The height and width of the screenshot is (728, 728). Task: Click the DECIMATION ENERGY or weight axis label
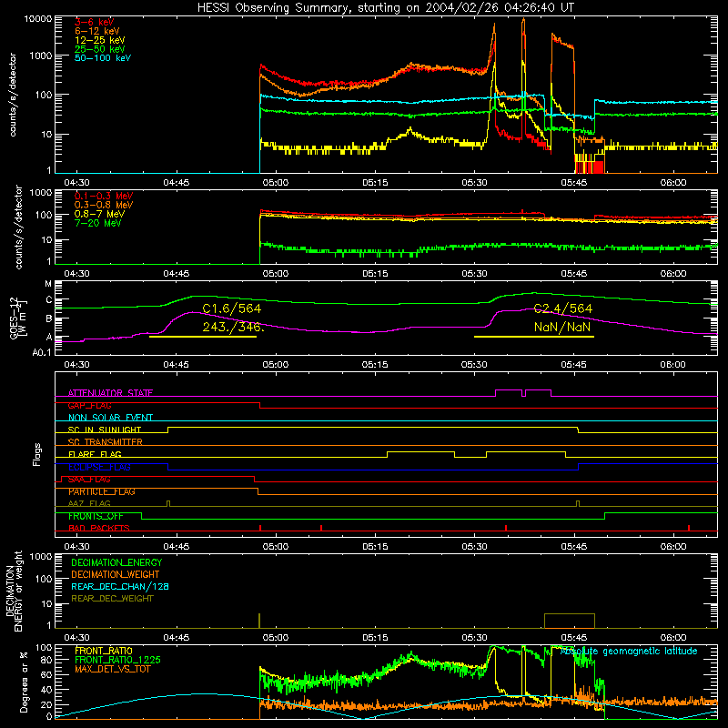tap(14, 591)
